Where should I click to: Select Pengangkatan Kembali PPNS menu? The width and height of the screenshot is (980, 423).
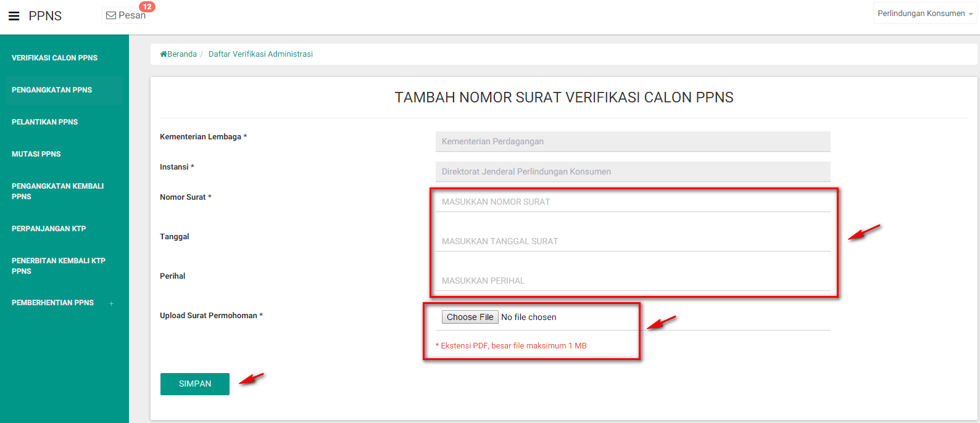tap(57, 191)
